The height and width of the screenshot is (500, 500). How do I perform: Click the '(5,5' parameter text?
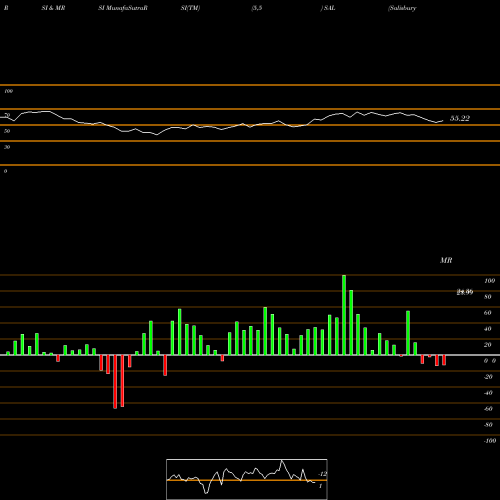pos(257,8)
